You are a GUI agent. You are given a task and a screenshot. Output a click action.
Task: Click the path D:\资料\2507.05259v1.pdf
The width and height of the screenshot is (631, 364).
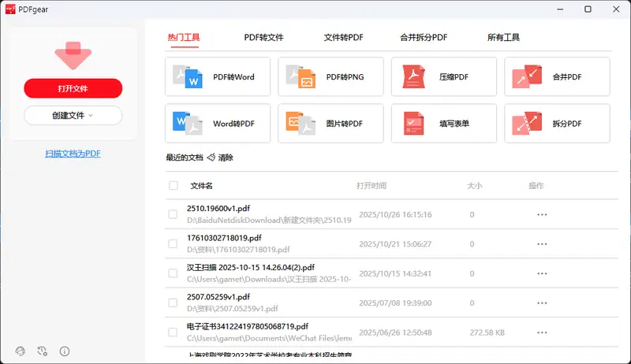pos(232,309)
